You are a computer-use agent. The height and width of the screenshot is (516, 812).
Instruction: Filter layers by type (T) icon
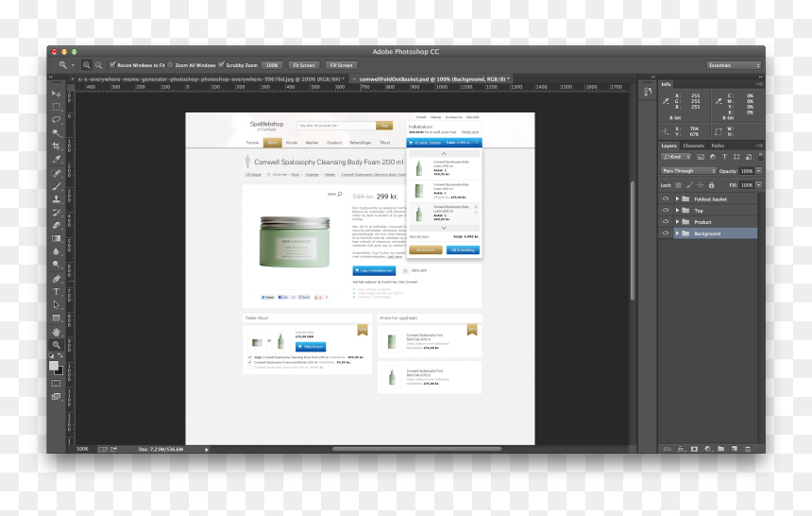[x=724, y=157]
